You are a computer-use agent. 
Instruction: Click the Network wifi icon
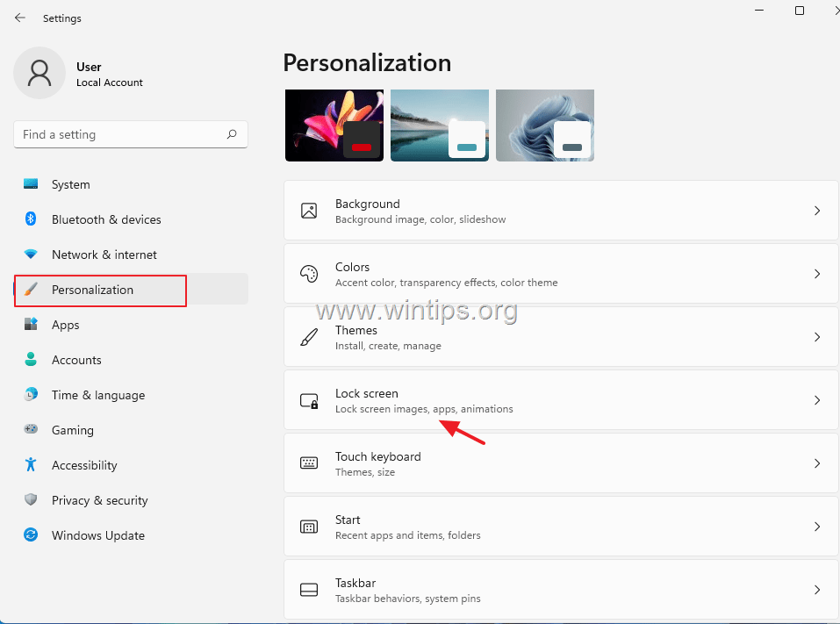pyautogui.click(x=31, y=254)
